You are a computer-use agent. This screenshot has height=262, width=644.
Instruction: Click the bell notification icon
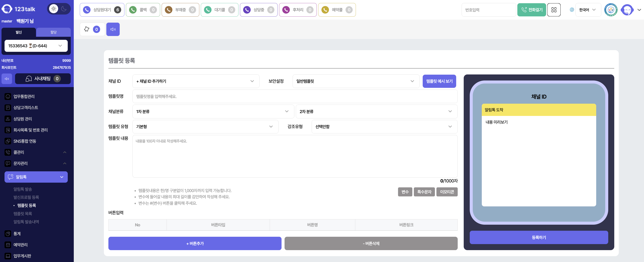click(87, 29)
